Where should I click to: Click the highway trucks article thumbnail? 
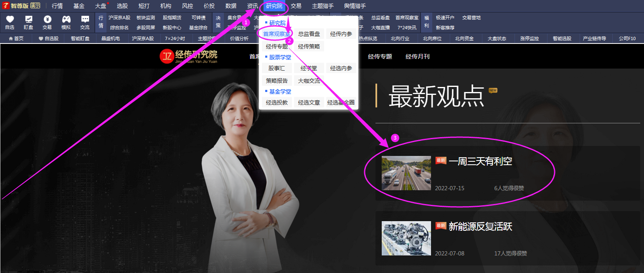406,173
